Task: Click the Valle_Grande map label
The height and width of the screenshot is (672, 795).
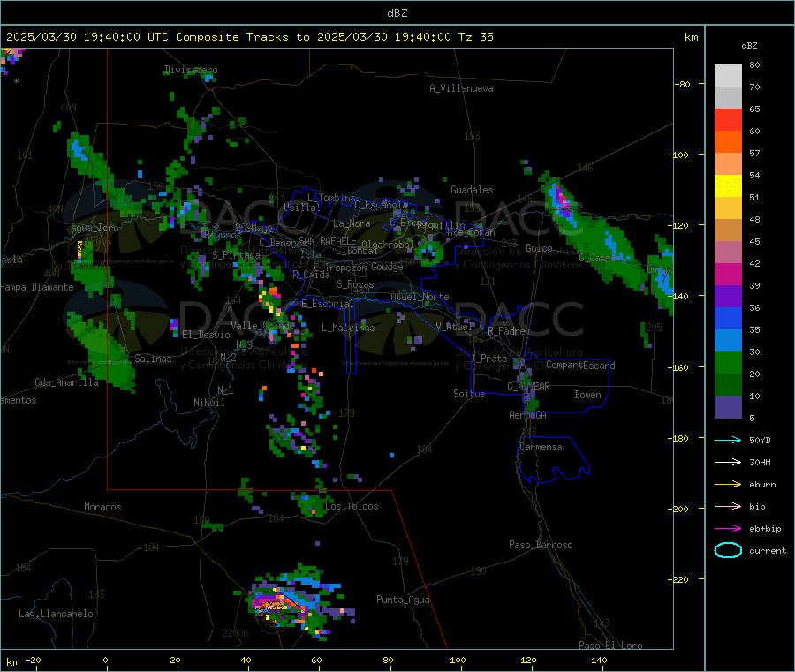Action: click(262, 325)
